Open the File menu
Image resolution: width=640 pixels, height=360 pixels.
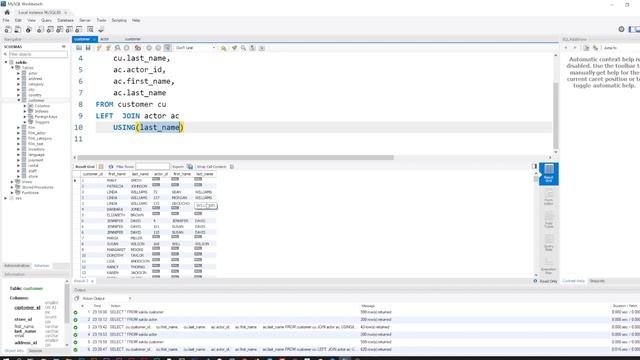coord(6,20)
